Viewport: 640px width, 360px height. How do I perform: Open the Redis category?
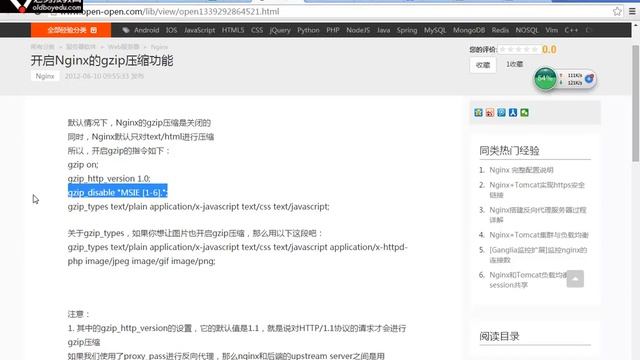point(500,30)
